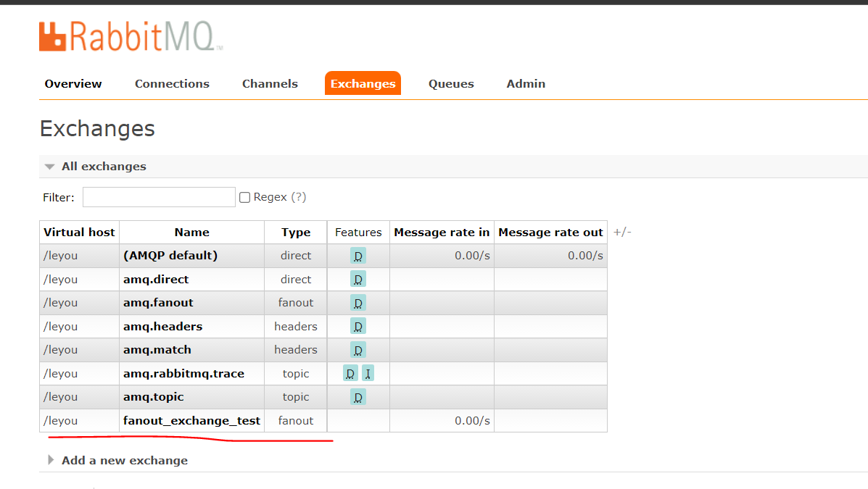Click the D badge in amq.rabbitmq.trace row
This screenshot has width=868, height=489.
click(x=350, y=373)
